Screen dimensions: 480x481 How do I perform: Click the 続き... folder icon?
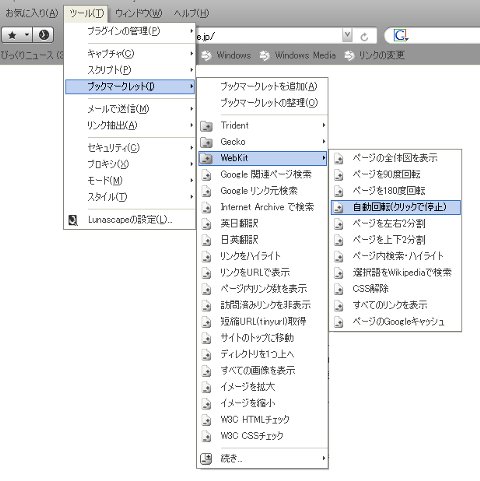click(206, 459)
